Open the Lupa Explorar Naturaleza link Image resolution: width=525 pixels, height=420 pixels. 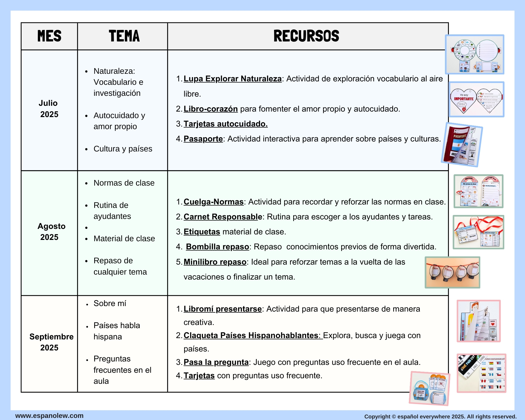(233, 79)
